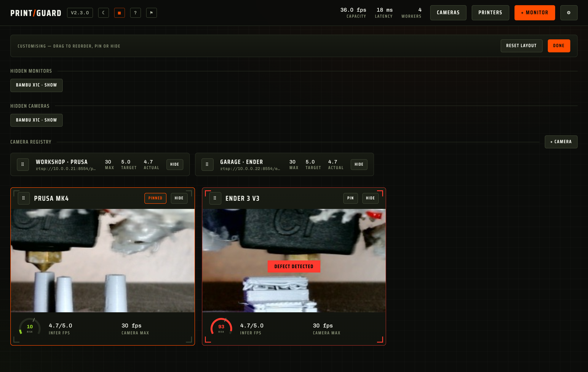Screen dimensions: 588x372
Task: Unpin the Prusa MK4 monitor
Action: click(x=155, y=198)
